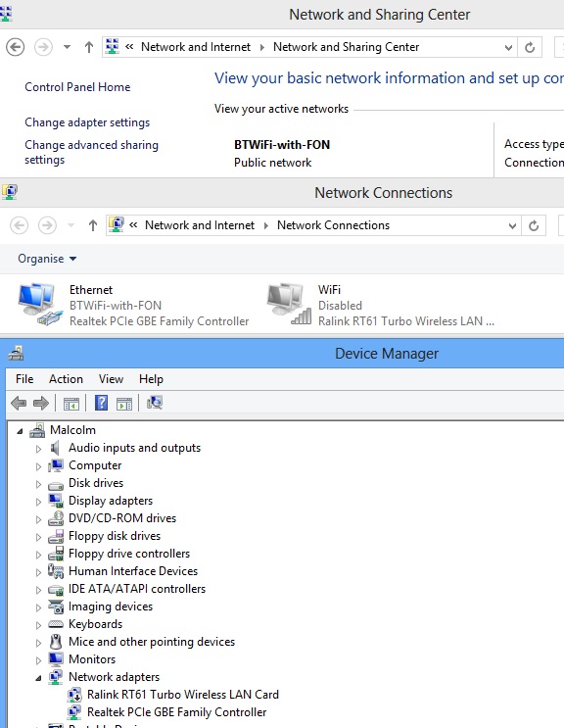Open address history dropdown in Network Connections

coord(512,225)
